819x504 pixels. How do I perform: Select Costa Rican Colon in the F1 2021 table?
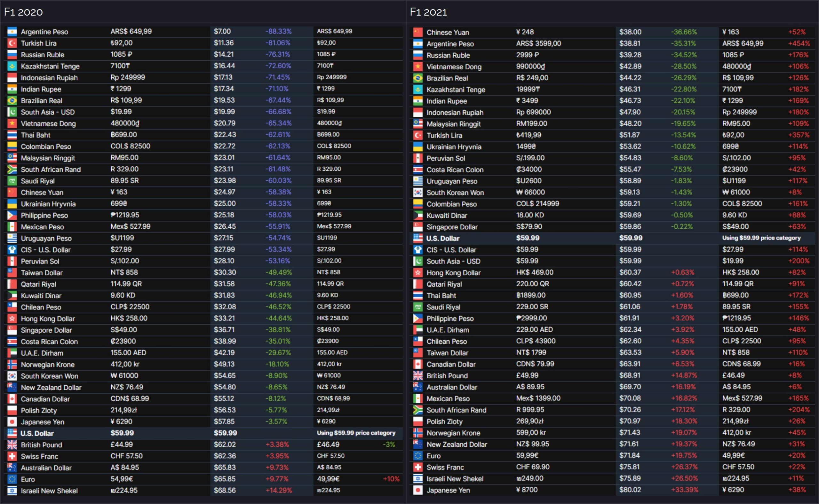tap(455, 170)
